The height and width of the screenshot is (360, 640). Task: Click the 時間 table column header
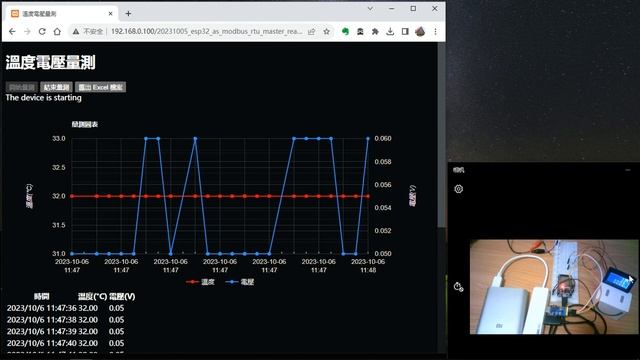click(x=42, y=296)
